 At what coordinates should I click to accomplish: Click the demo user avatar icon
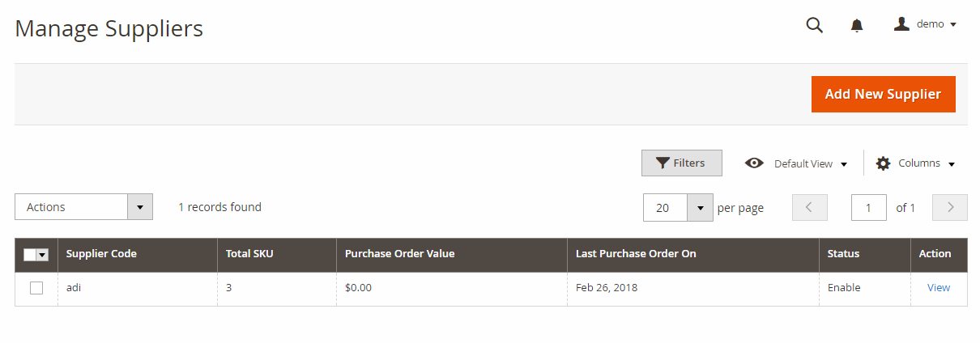(901, 24)
